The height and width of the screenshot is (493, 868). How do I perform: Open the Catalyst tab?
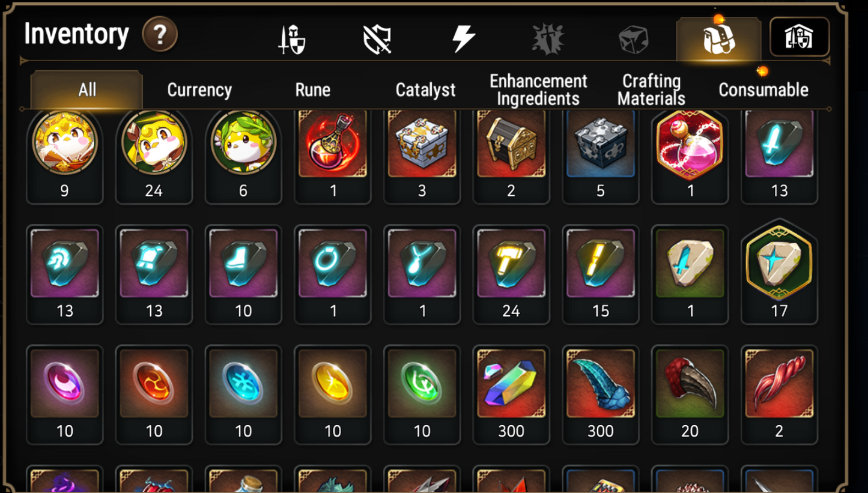[x=425, y=90]
